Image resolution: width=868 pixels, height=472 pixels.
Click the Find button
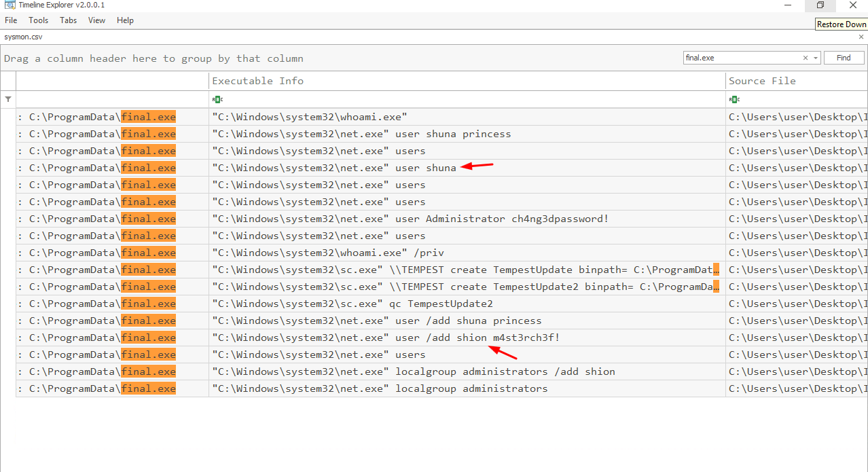coord(844,58)
